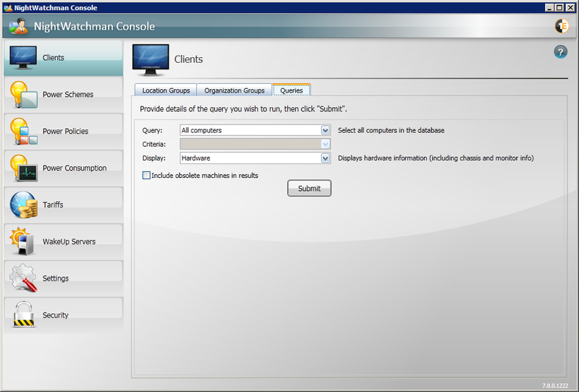This screenshot has width=579, height=392.
Task: Switch to the Location Groups tab
Action: coord(166,90)
